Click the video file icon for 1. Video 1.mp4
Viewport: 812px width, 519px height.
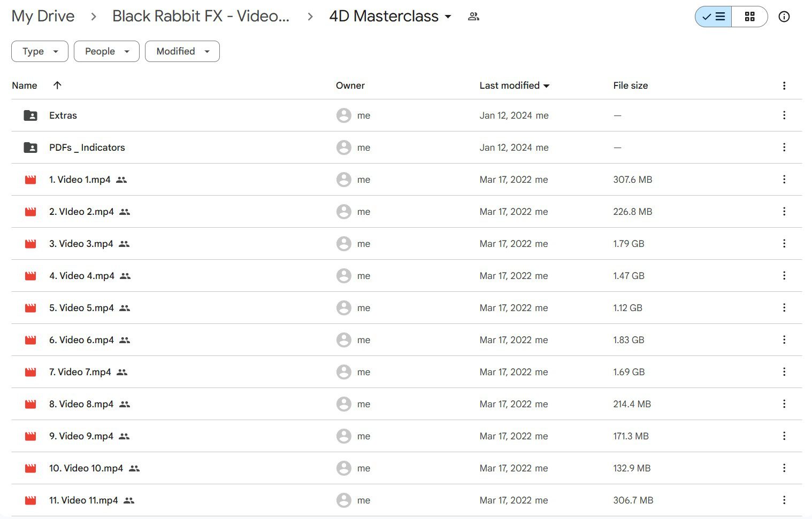tap(30, 180)
